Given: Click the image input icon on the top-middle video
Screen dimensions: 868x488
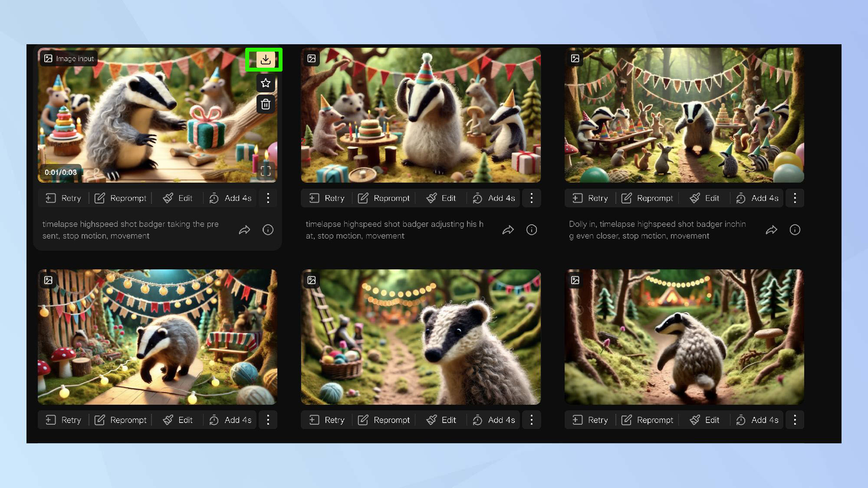Looking at the screenshot, I should [x=312, y=59].
